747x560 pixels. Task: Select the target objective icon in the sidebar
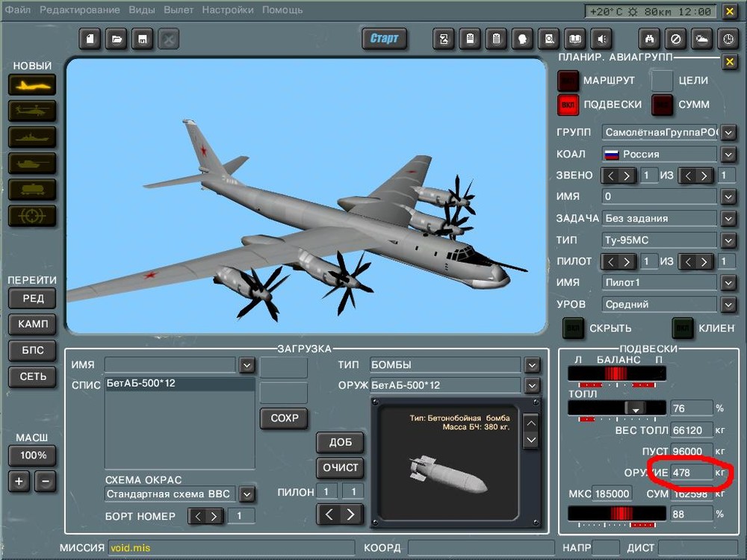(31, 216)
